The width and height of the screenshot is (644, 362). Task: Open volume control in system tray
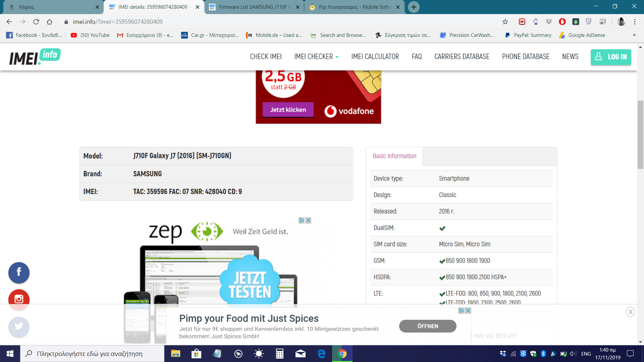coord(573,354)
